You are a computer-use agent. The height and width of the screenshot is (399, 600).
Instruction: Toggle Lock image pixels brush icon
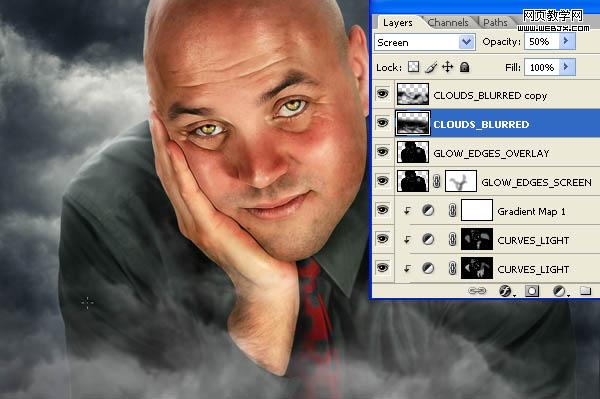431,67
